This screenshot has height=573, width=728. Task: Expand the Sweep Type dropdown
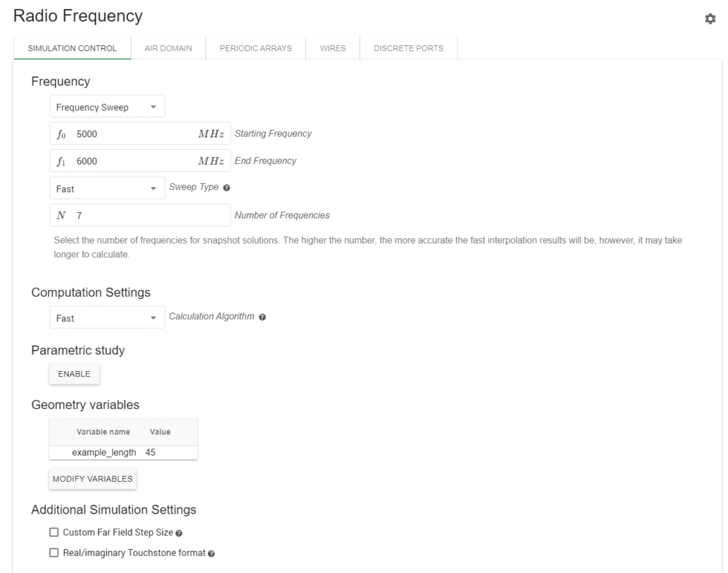pyautogui.click(x=106, y=189)
